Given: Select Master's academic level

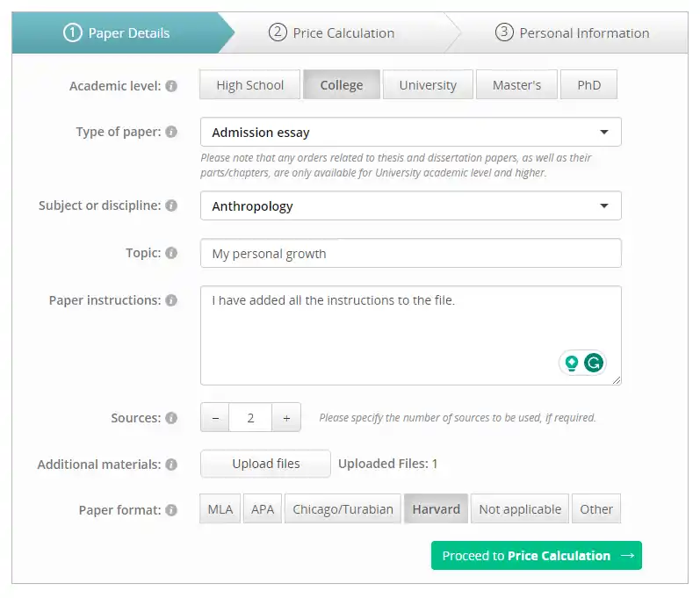Looking at the screenshot, I should click(516, 85).
